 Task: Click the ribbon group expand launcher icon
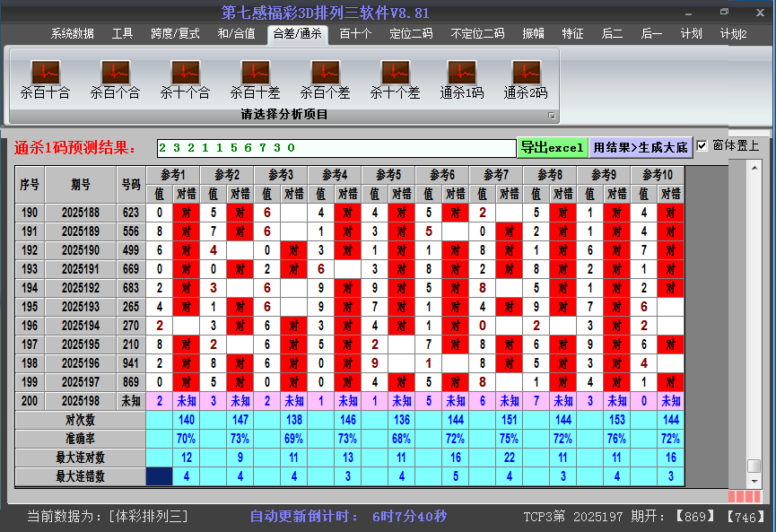coord(552,116)
